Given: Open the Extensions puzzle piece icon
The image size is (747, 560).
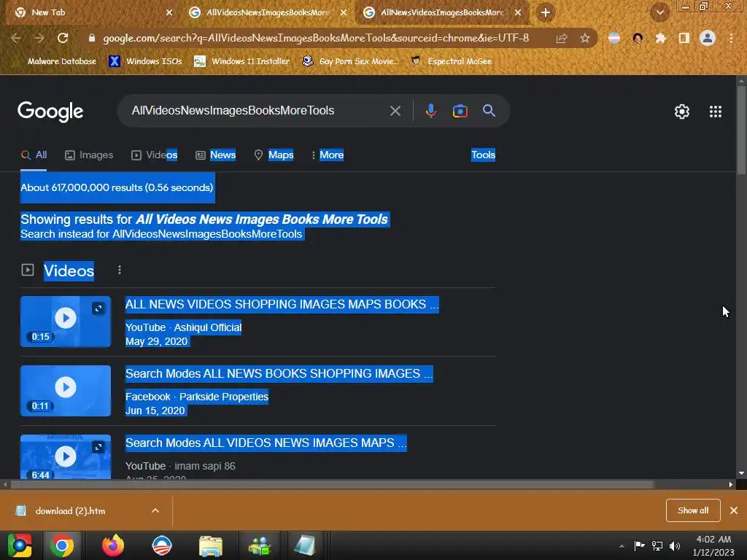Looking at the screenshot, I should [x=660, y=38].
